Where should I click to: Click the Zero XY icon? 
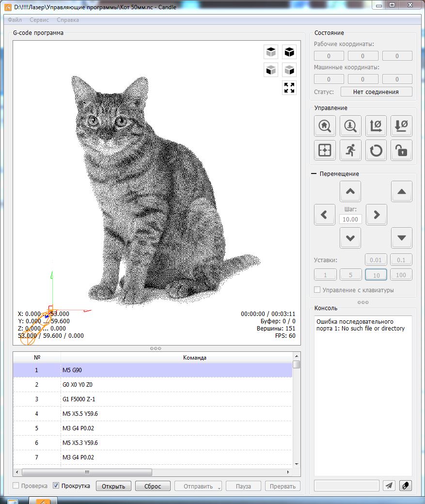click(376, 126)
